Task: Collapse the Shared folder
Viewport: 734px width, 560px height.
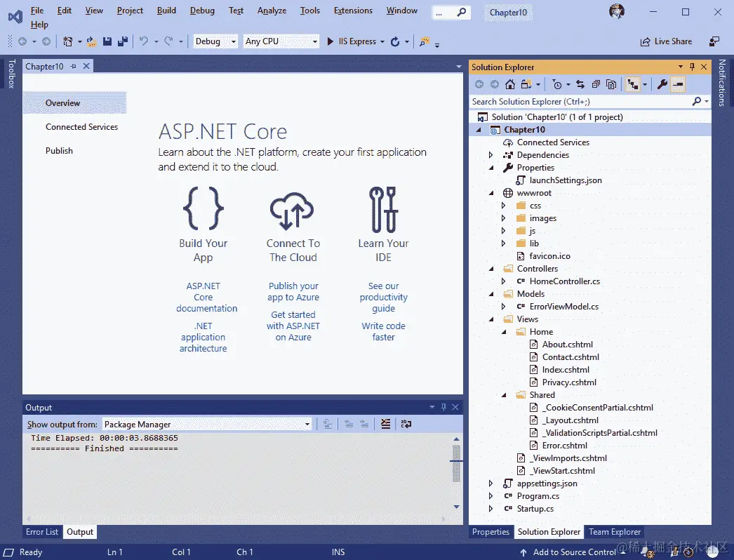Action: coord(503,394)
